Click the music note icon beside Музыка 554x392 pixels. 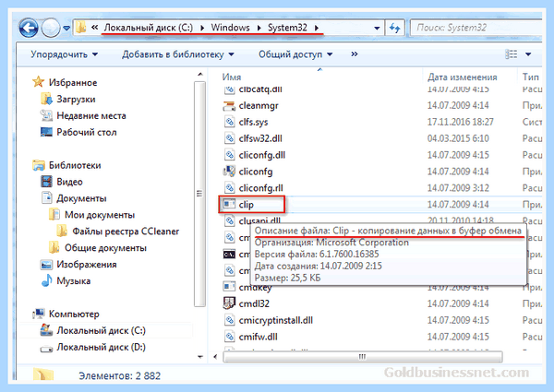(46, 281)
